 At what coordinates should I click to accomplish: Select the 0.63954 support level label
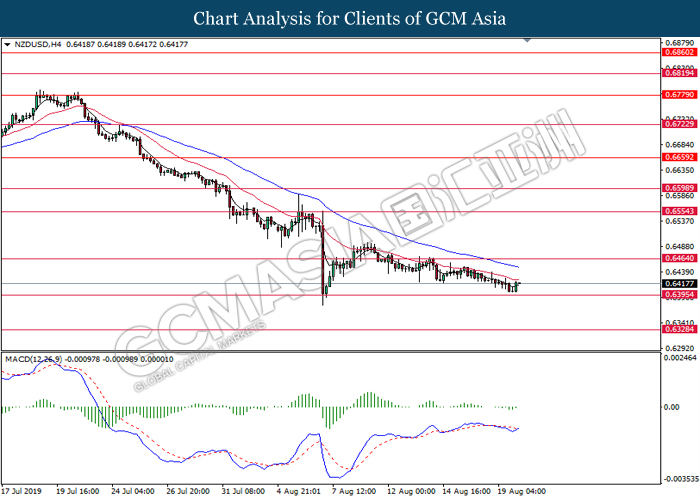[679, 295]
